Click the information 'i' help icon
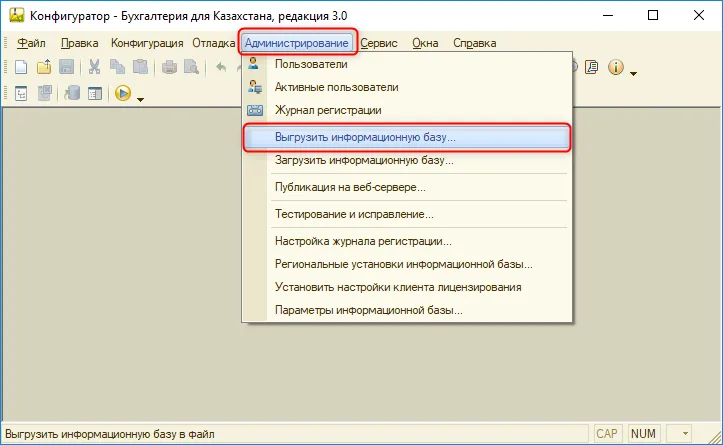The width and height of the screenshot is (723, 445). coord(616,67)
